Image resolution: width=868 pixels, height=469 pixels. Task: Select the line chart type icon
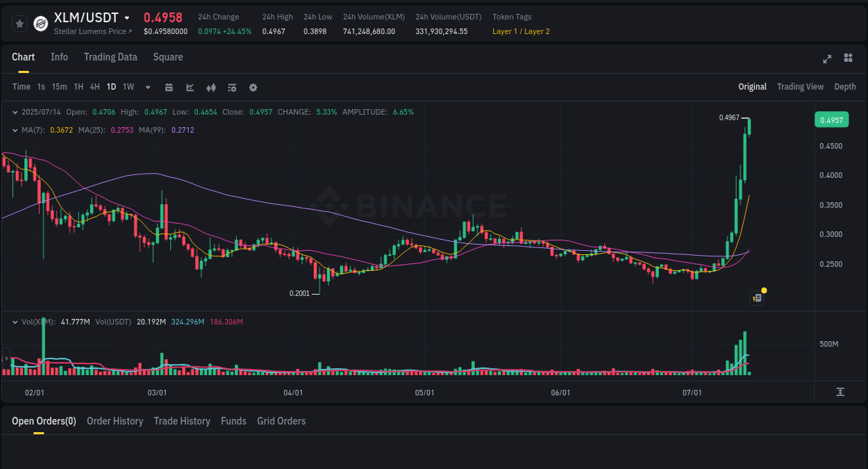[190, 87]
